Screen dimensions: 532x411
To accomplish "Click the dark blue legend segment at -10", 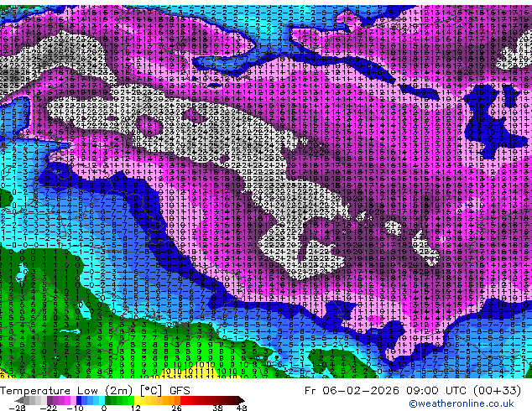I will [x=79, y=400].
